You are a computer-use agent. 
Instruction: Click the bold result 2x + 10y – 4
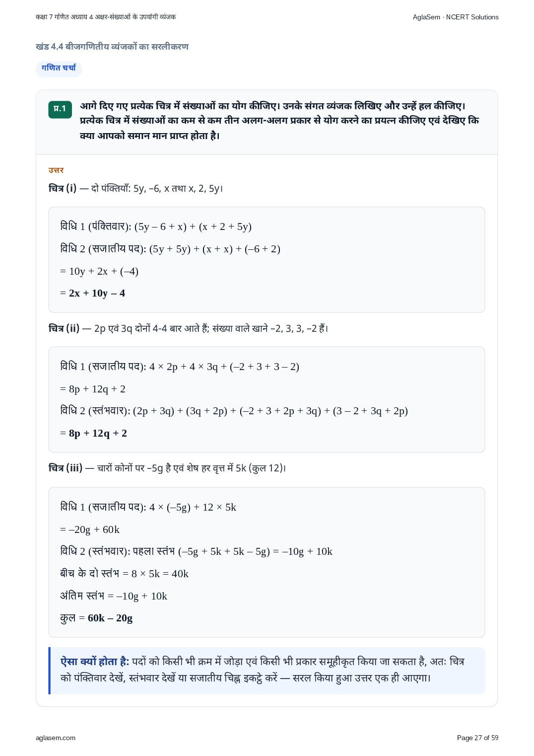click(97, 293)
